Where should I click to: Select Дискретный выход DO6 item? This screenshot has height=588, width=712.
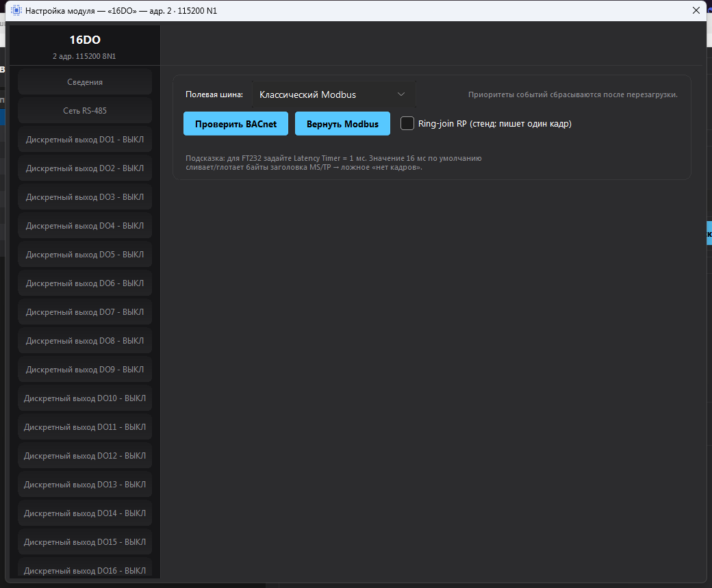(85, 283)
